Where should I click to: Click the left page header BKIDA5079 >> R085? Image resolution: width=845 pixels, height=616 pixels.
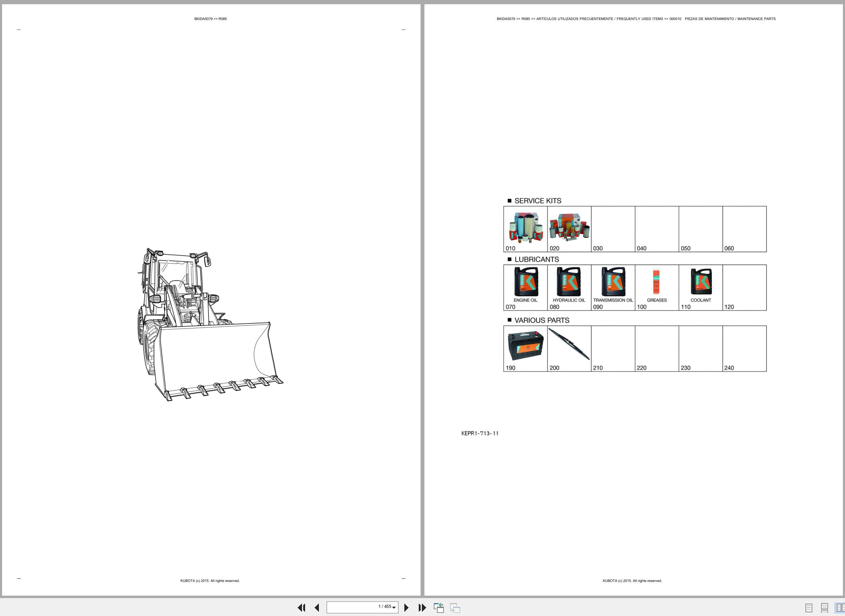tap(210, 19)
